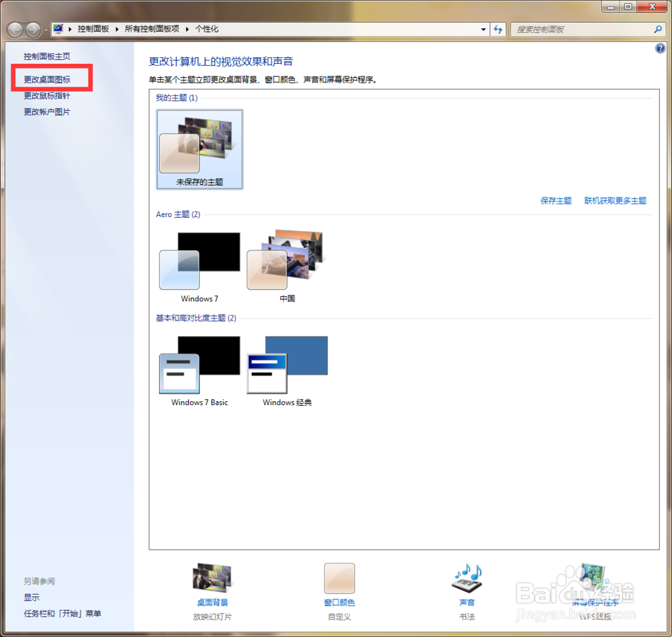Click the magnifier search icon
672x637 pixels.
click(x=658, y=29)
